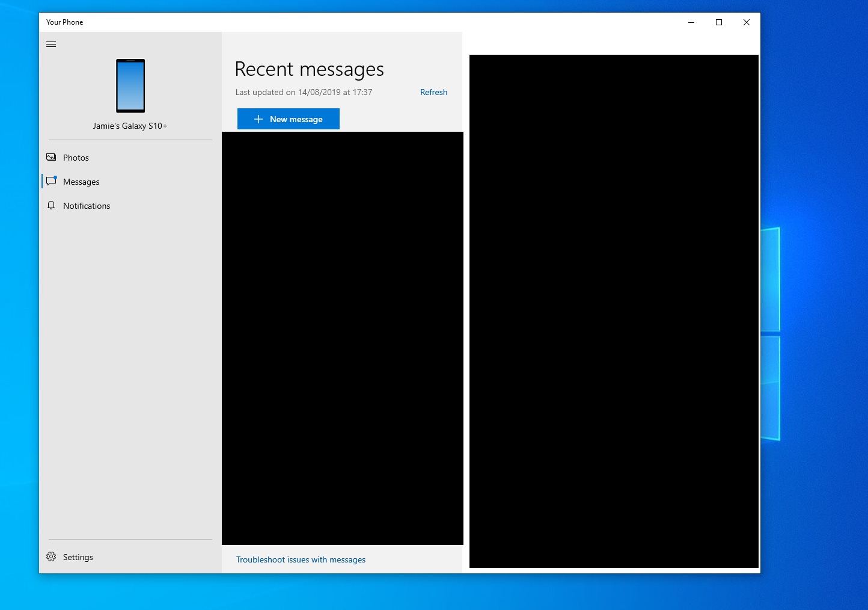This screenshot has width=868, height=610.
Task: Open Troubleshoot issues with messages link
Action: (x=301, y=559)
